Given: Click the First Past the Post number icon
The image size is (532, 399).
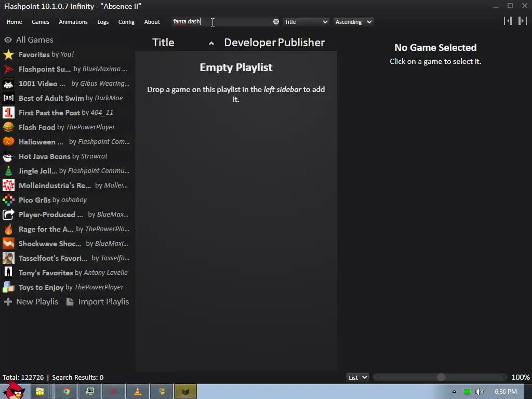Looking at the screenshot, I should click(8, 113).
